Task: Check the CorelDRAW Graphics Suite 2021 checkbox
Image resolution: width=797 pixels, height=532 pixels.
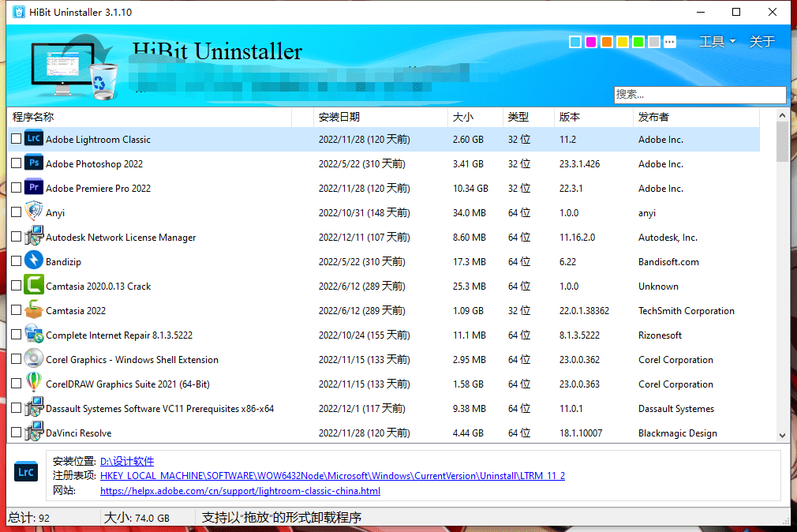Action: click(17, 383)
